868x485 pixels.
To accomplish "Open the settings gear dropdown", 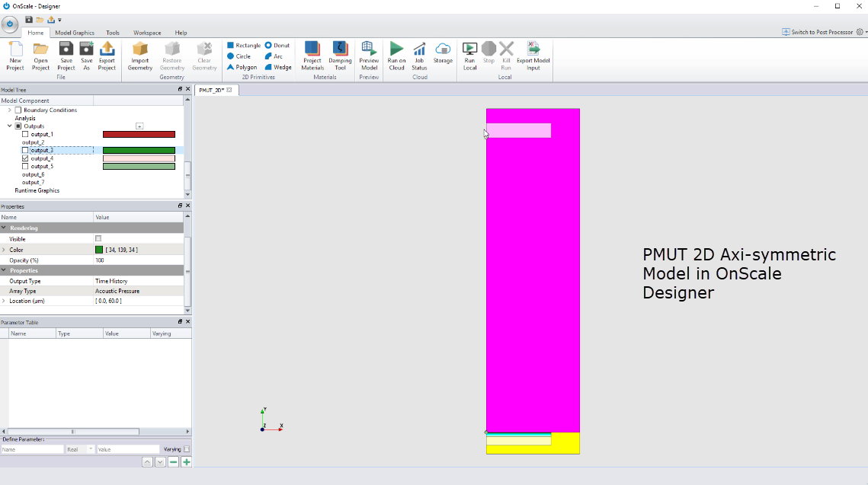I will coord(861,32).
